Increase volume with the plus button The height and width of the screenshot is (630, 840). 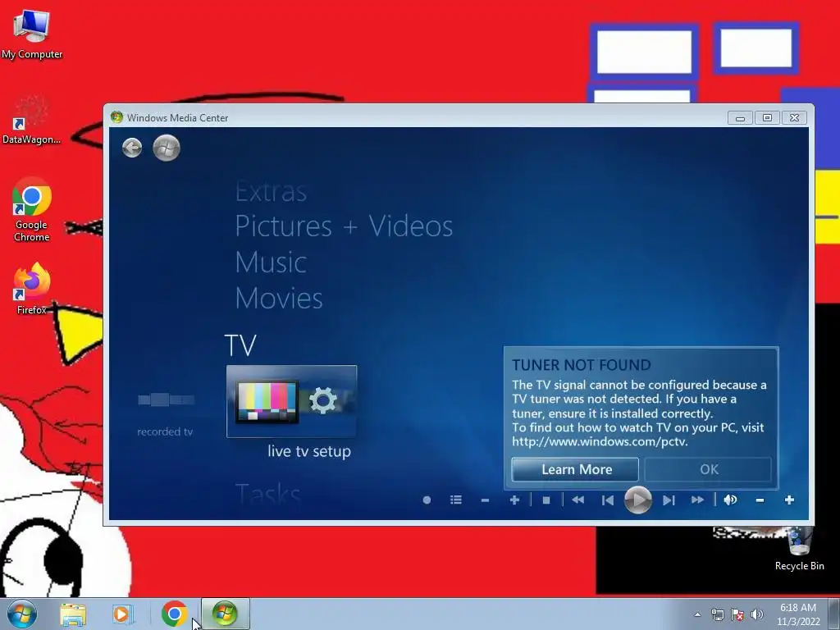coord(789,500)
